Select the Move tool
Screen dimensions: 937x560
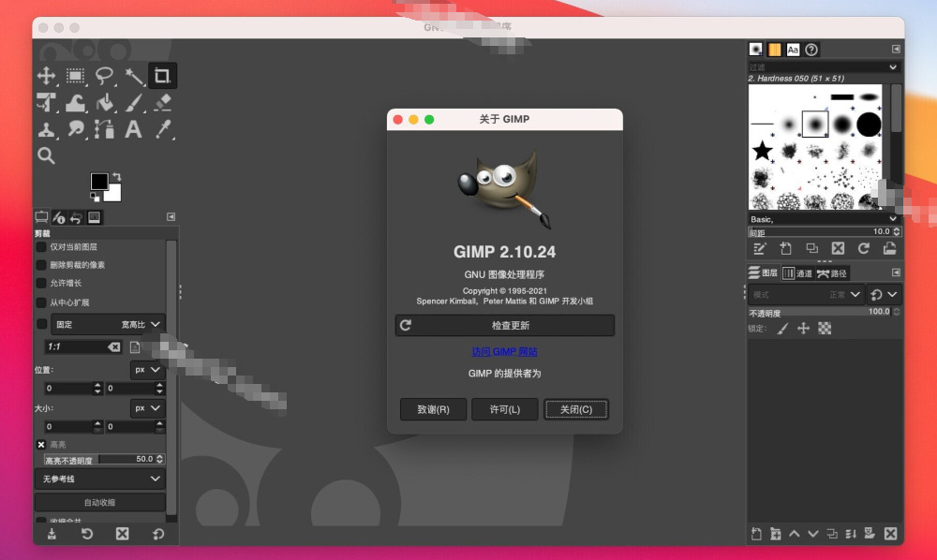point(46,76)
